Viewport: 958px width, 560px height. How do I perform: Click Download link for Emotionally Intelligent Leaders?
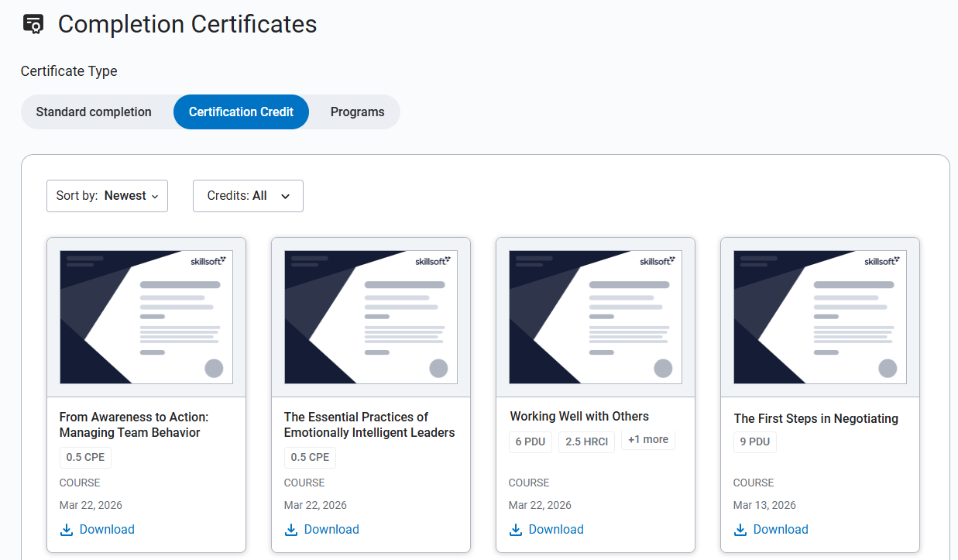point(331,530)
